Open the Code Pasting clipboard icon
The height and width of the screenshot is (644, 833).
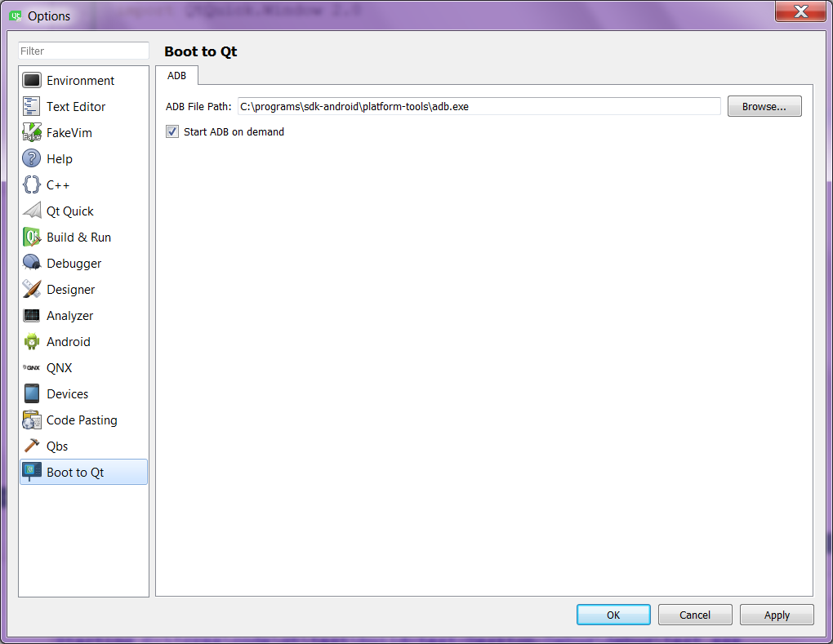pyautogui.click(x=31, y=420)
